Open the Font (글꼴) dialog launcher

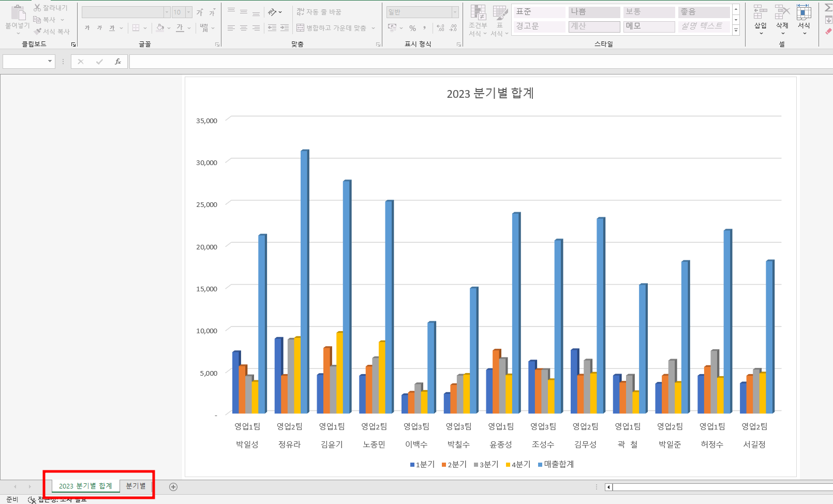point(217,45)
